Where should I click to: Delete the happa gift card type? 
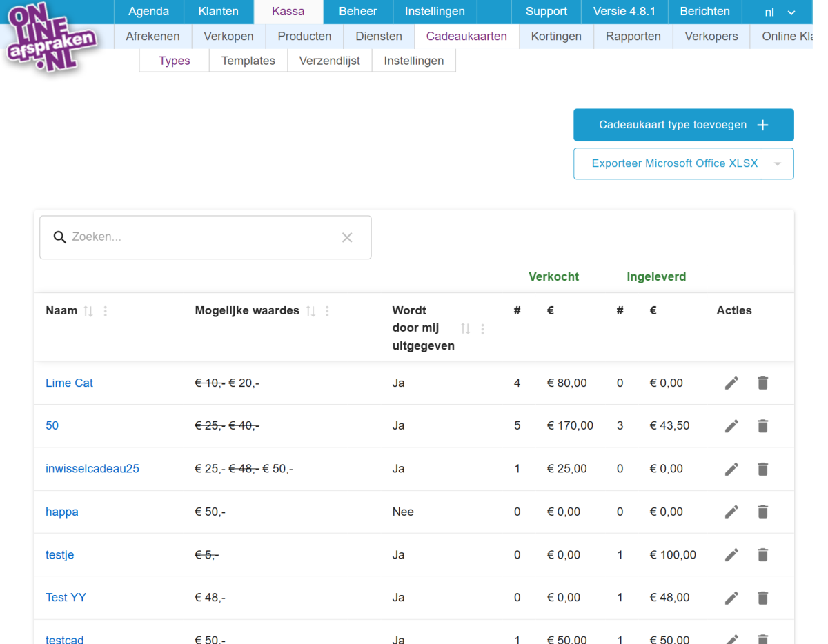[762, 512]
